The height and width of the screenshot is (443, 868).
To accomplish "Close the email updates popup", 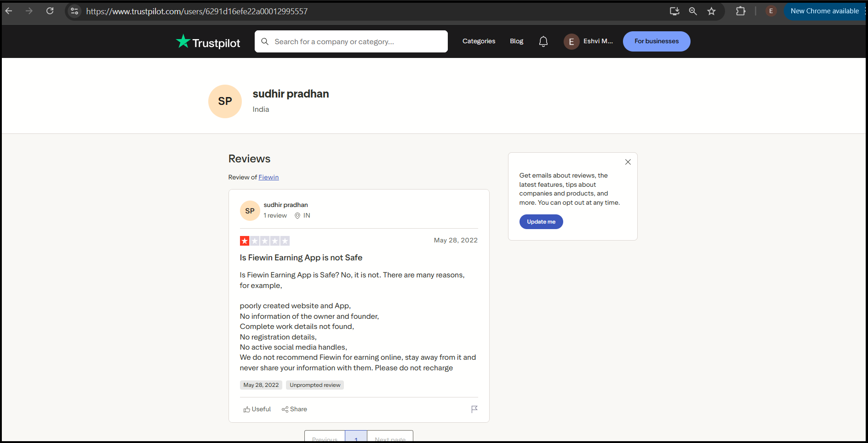I will [628, 162].
